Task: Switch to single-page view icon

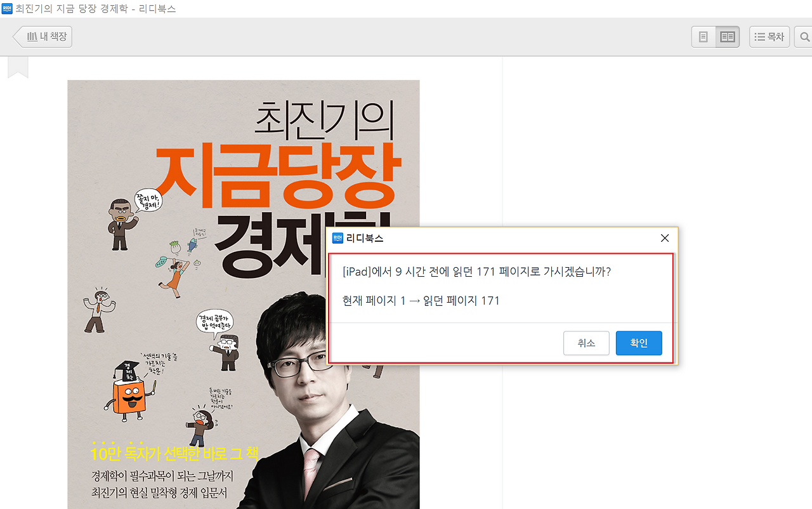Action: (703, 36)
